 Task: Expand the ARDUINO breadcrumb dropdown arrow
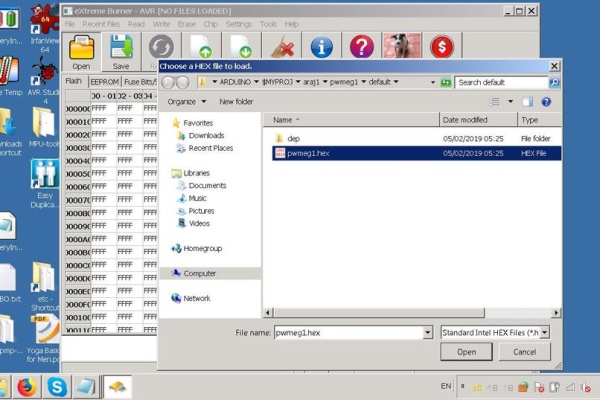point(256,82)
